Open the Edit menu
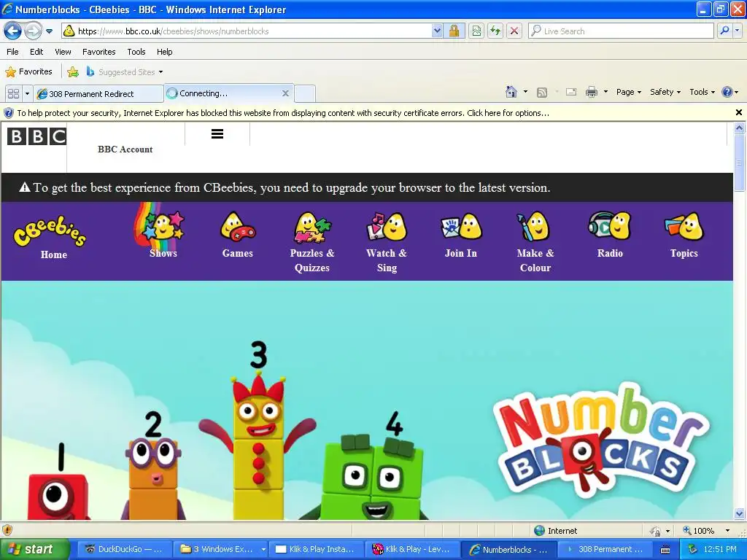The height and width of the screenshot is (560, 747). click(x=36, y=52)
